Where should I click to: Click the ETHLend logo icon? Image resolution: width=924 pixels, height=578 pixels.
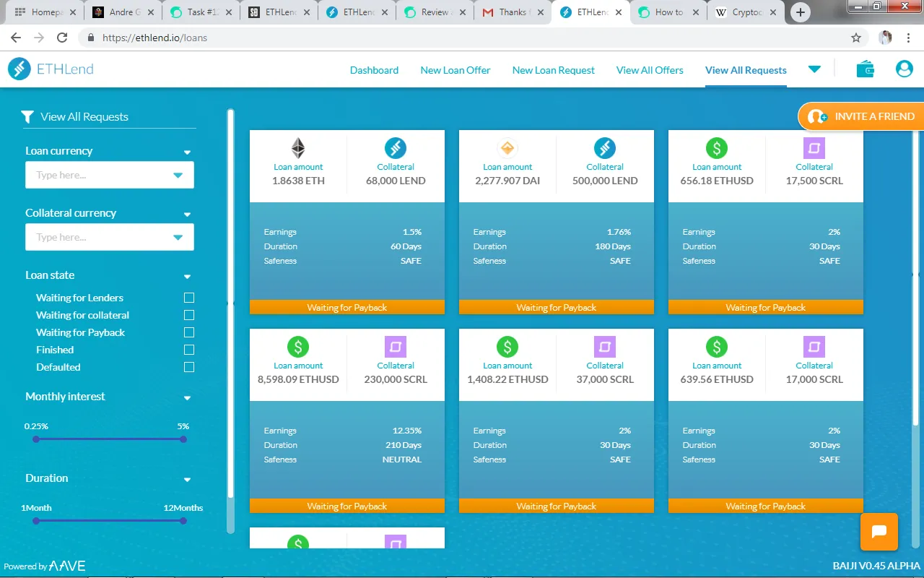point(19,69)
